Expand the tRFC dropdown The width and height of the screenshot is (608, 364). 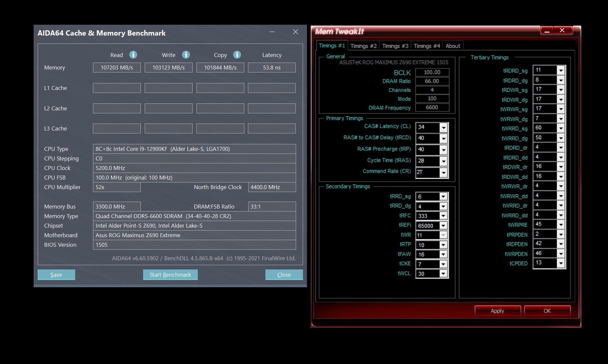(x=443, y=216)
